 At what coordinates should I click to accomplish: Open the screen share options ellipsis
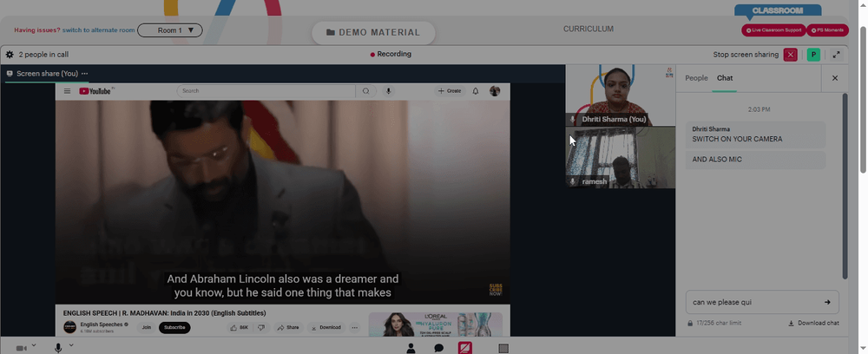click(x=85, y=74)
